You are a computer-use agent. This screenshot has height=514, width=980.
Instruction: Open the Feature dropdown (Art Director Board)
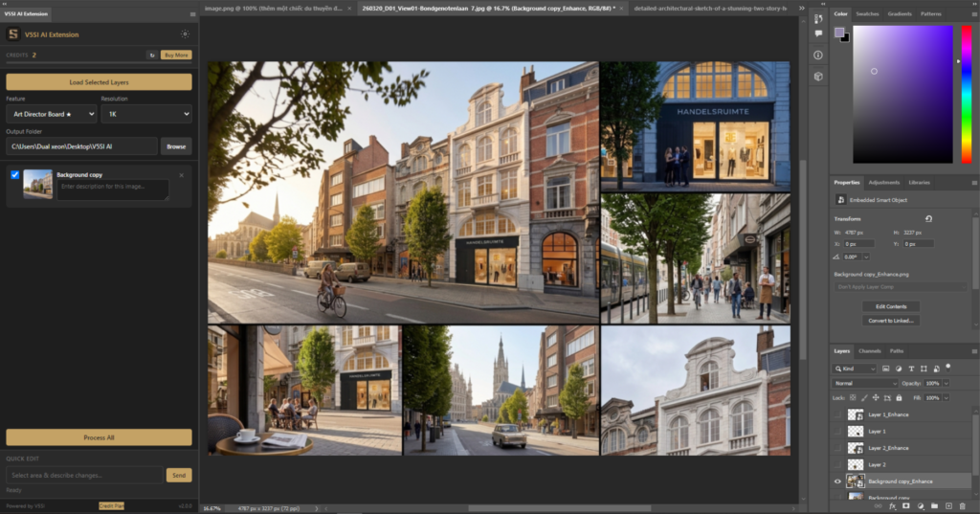point(51,114)
